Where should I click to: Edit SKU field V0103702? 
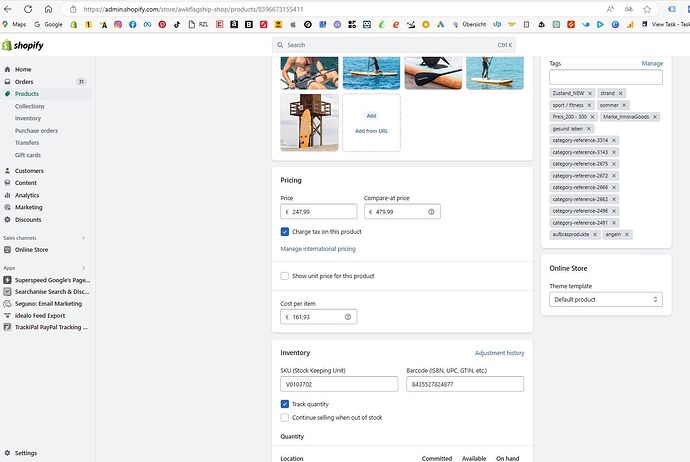[339, 384]
